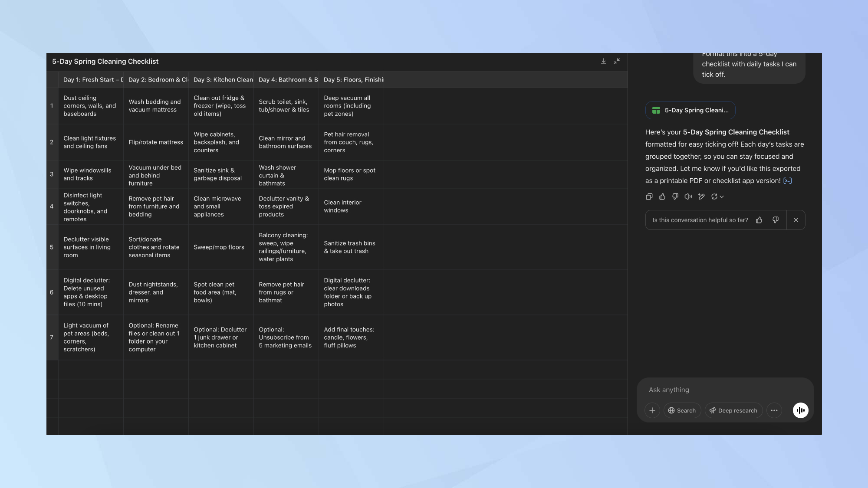Toggle Search mode in composer

tap(682, 410)
